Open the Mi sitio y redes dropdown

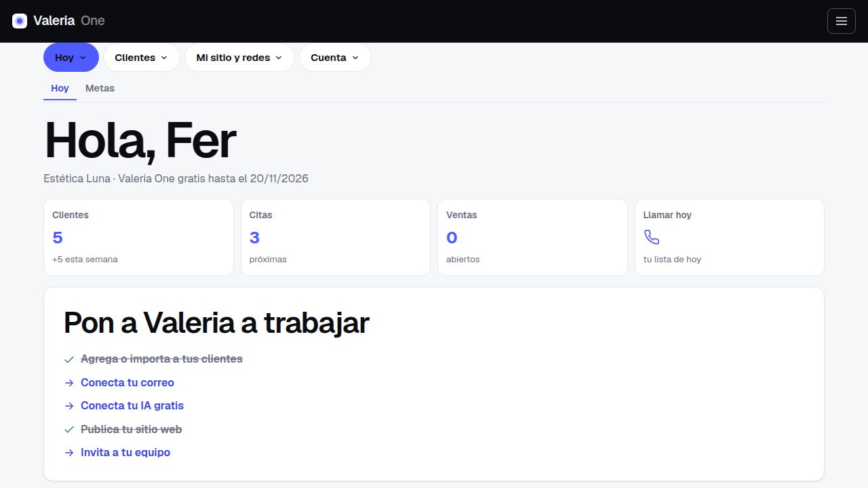[x=239, y=58]
